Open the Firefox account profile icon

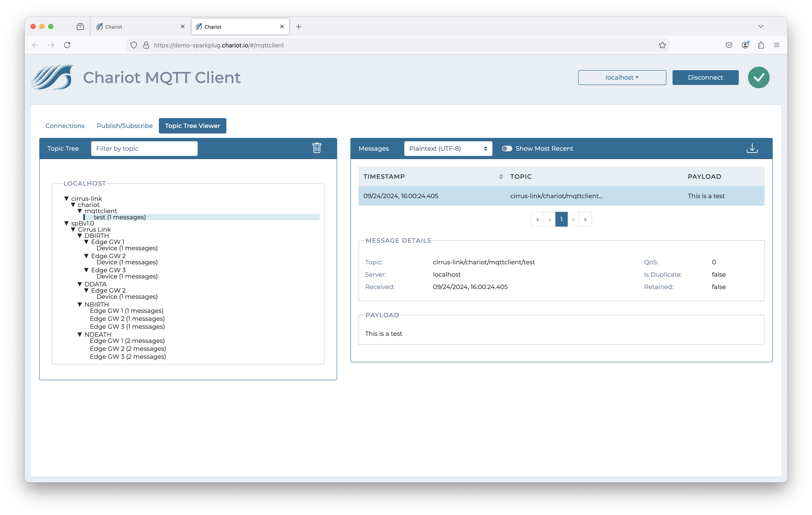pyautogui.click(x=745, y=45)
